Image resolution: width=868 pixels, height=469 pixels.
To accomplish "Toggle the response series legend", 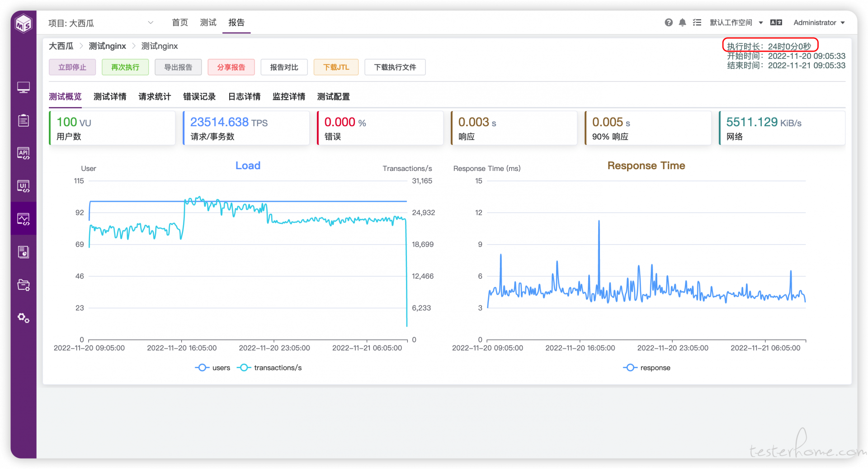I will point(647,368).
